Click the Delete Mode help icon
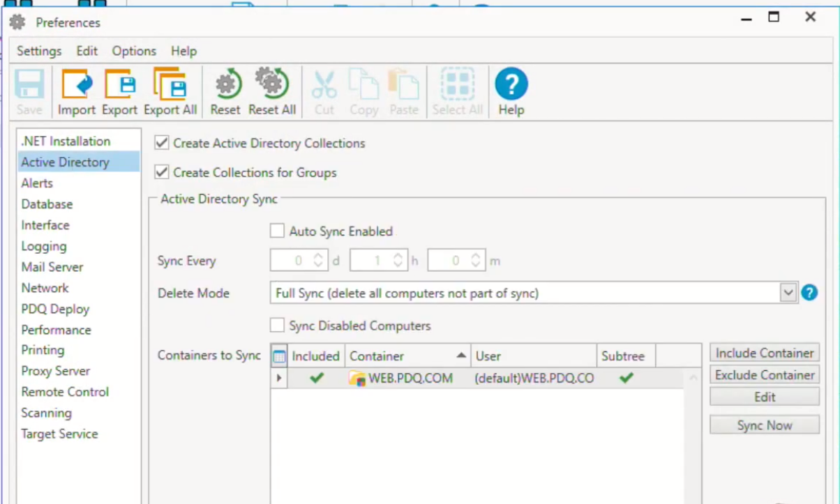 pyautogui.click(x=809, y=293)
